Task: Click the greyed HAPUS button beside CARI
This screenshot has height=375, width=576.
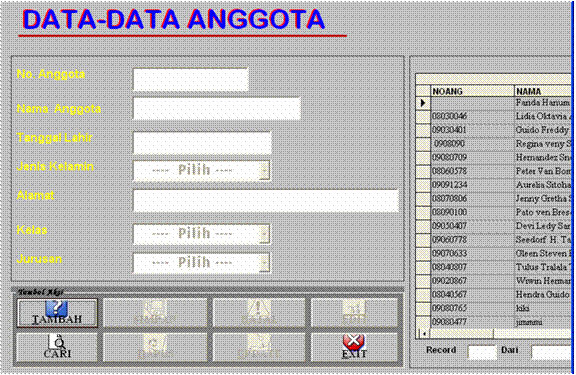Action: pyautogui.click(x=155, y=347)
